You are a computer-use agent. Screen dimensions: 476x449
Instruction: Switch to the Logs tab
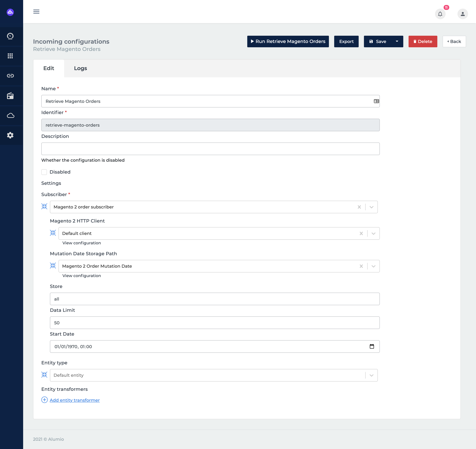point(80,68)
